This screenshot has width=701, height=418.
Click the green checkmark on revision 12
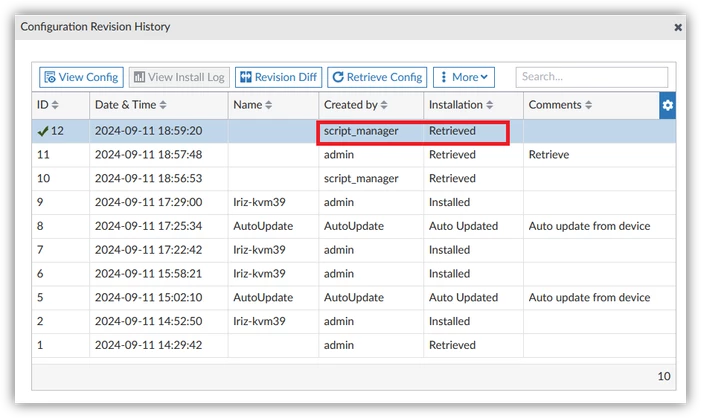click(x=43, y=131)
